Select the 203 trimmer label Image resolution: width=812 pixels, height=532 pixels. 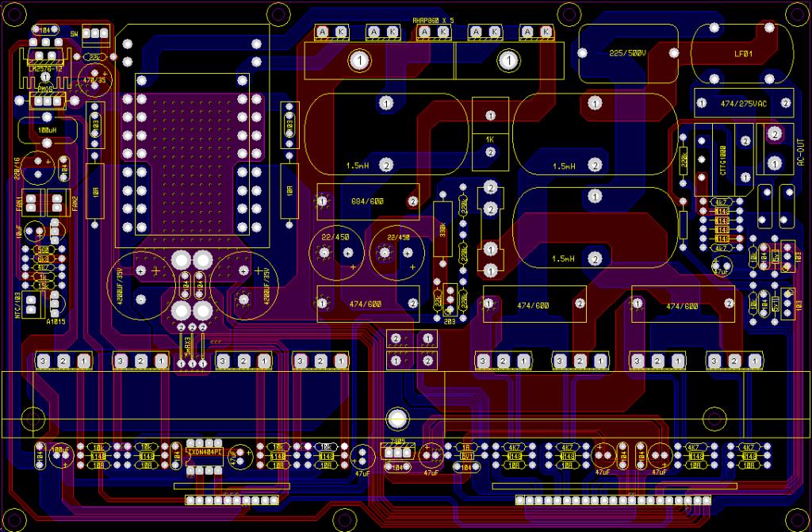[450, 322]
